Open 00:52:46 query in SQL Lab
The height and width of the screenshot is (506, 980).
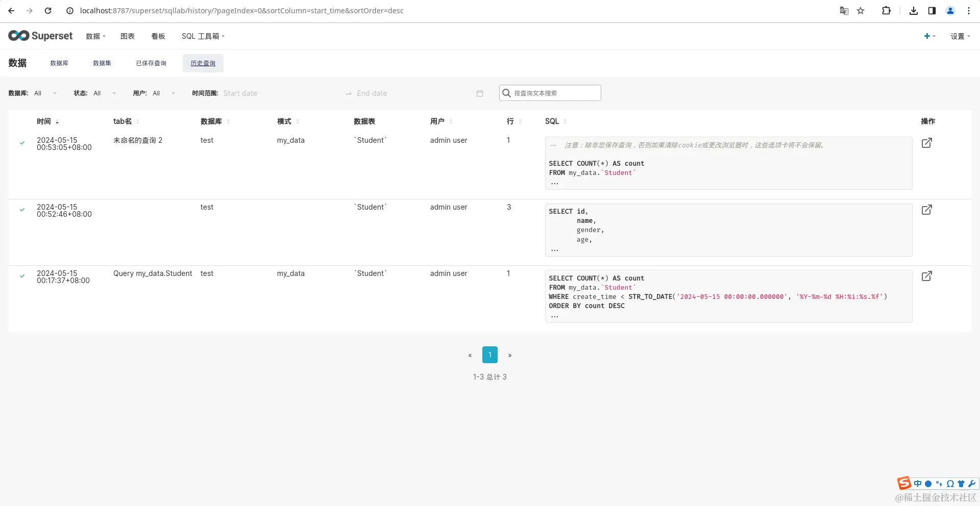pos(927,210)
